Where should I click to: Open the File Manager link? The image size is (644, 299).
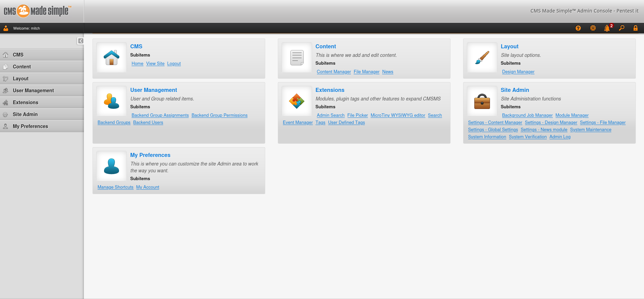click(x=367, y=72)
